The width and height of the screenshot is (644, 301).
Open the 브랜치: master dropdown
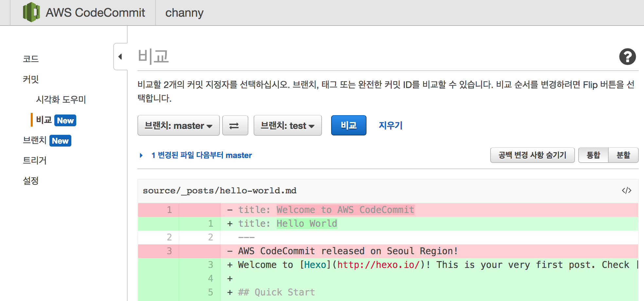click(x=178, y=125)
